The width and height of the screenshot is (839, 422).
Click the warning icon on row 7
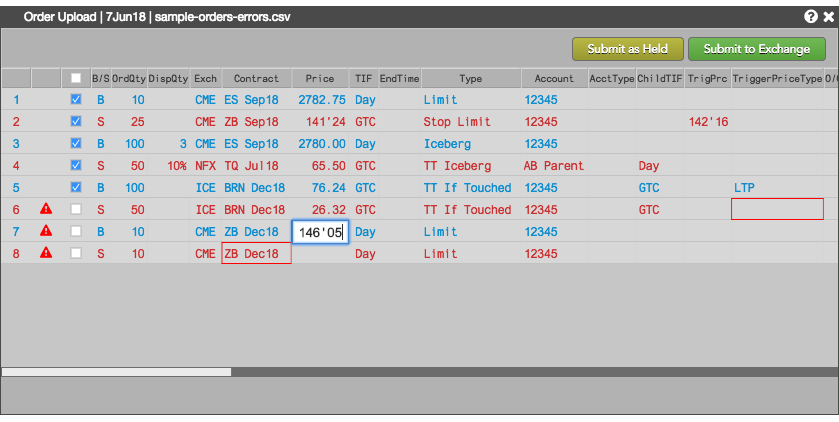[x=46, y=231]
